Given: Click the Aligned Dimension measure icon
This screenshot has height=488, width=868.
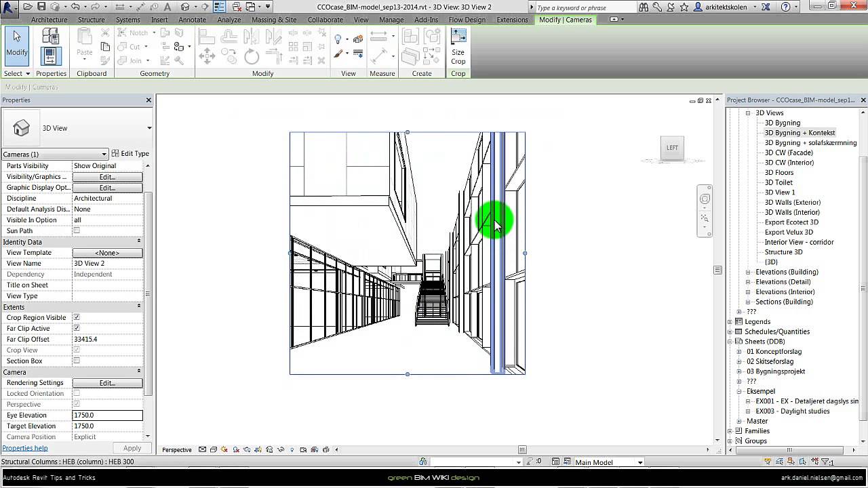Looking at the screenshot, I should [x=379, y=56].
